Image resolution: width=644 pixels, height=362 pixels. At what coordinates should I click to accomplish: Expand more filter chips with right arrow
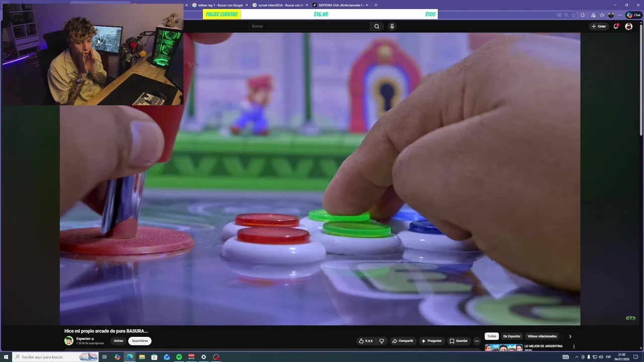pos(570,336)
